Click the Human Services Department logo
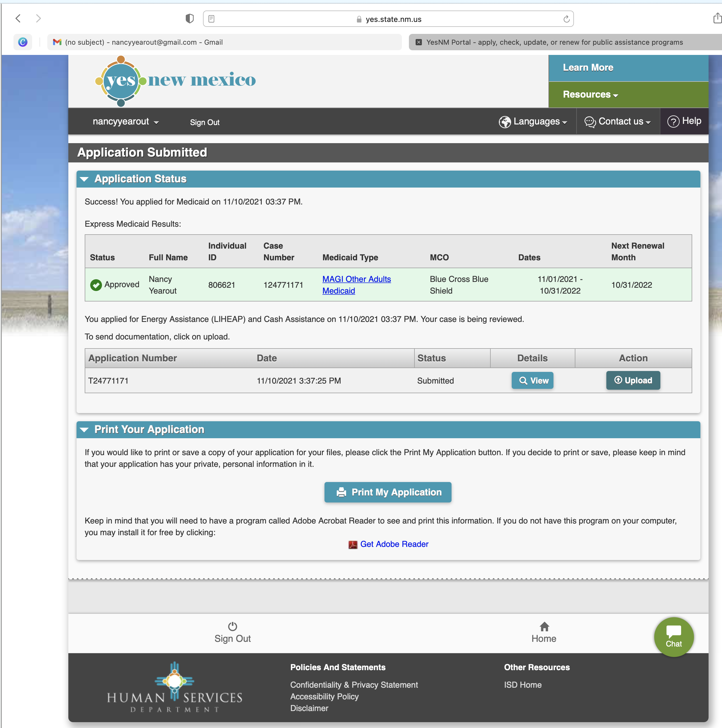Viewport: 722px width, 728px height. (174, 687)
